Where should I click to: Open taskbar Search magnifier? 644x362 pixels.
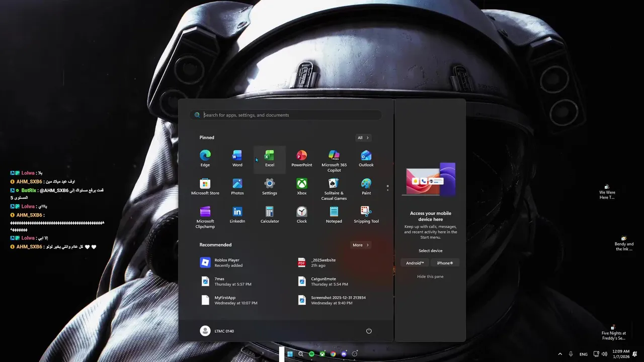(x=301, y=354)
